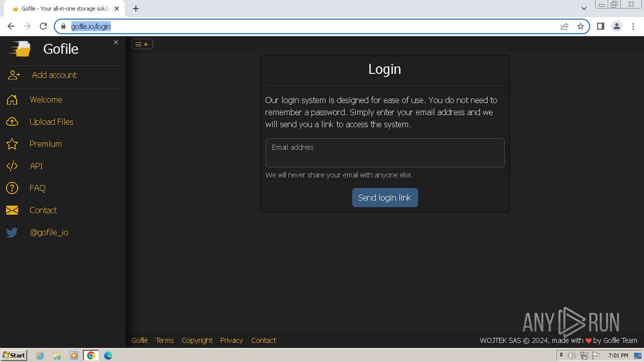Click the Welcome home icon
Screen dimensions: 644x362
pyautogui.click(x=12, y=100)
